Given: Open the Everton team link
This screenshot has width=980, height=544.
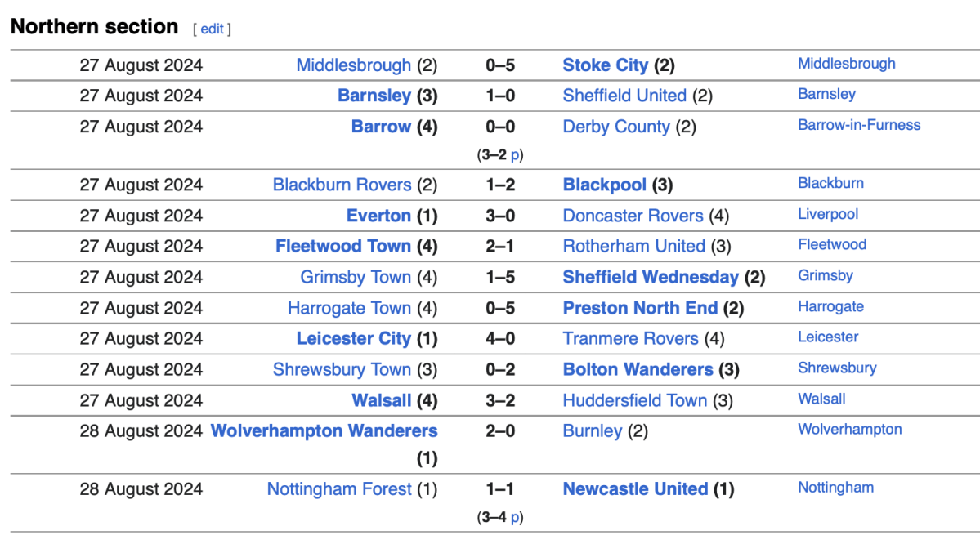Looking at the screenshot, I should (378, 216).
